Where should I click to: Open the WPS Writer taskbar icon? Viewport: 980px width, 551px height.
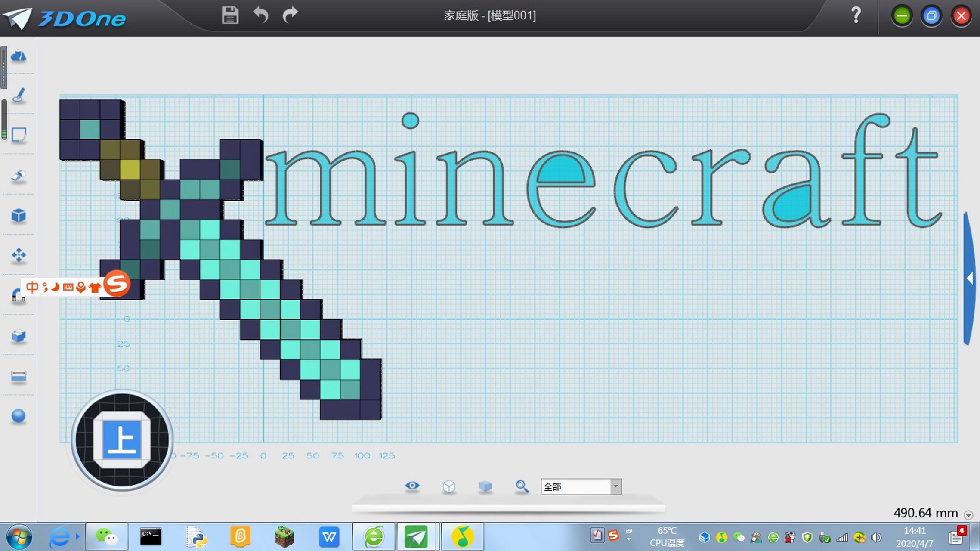pos(329,537)
